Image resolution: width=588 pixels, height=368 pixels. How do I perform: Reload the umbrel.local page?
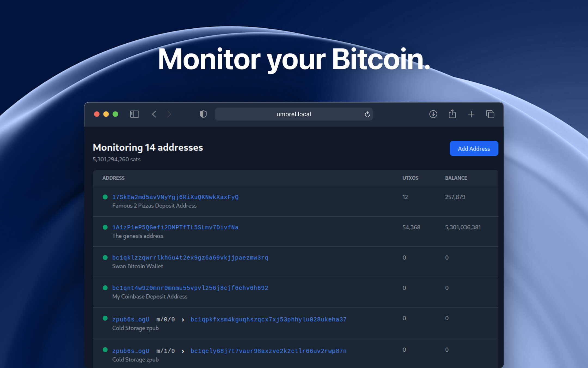pyautogui.click(x=367, y=114)
